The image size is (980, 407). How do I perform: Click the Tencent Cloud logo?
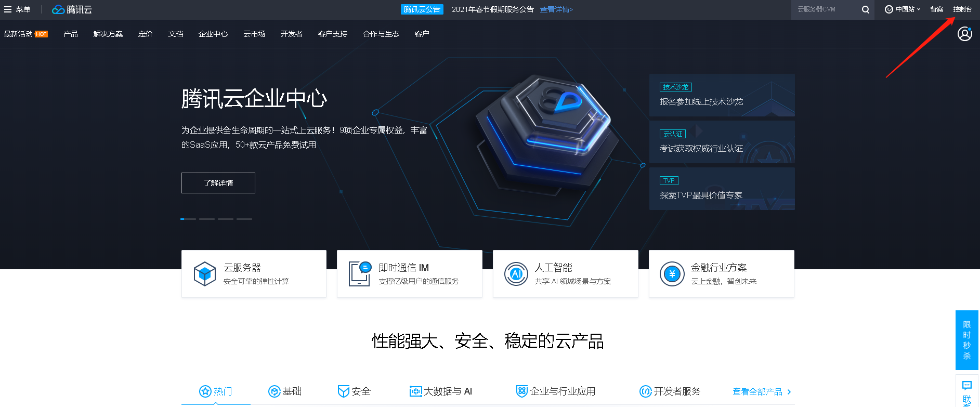pyautogui.click(x=72, y=9)
